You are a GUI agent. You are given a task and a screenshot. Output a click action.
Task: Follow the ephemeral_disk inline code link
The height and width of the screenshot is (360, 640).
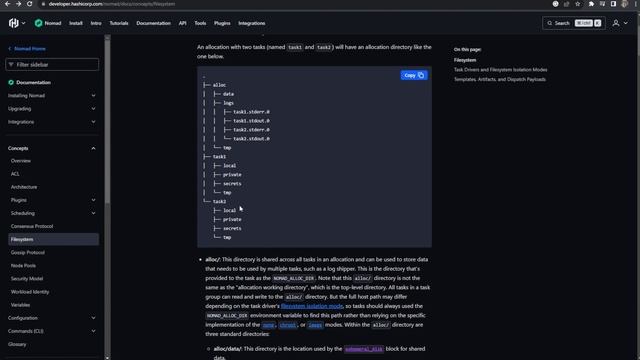(x=364, y=349)
